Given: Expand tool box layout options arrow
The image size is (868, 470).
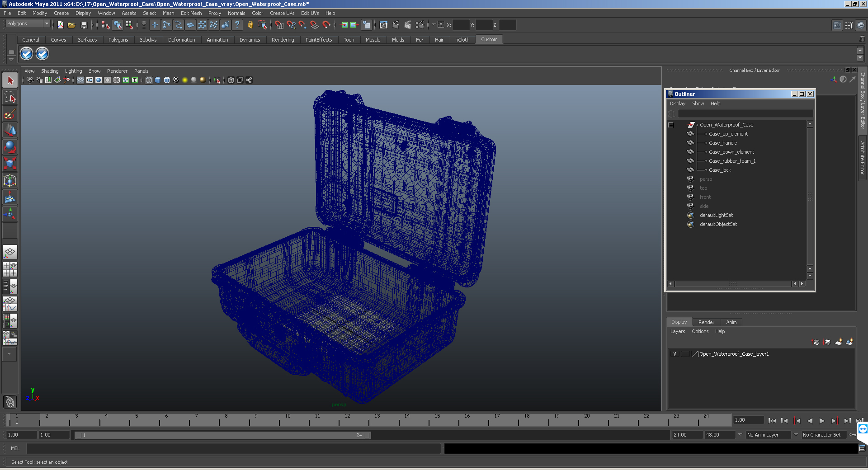Looking at the screenshot, I should pos(9,354).
